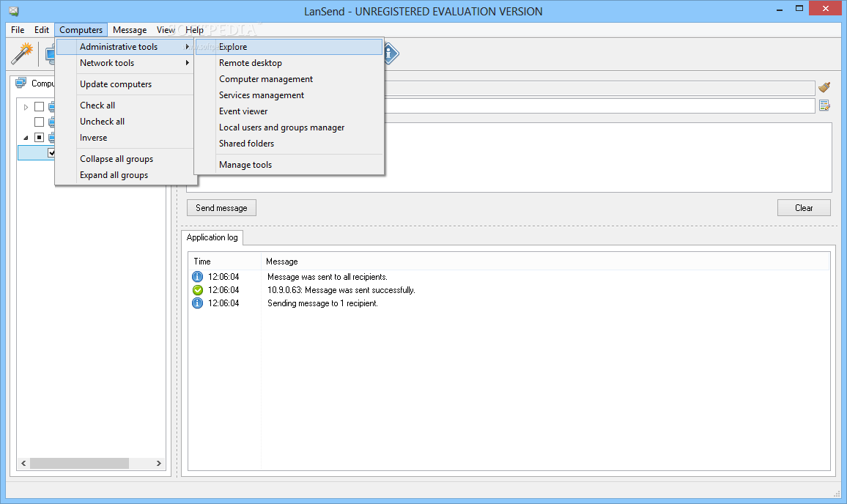This screenshot has width=847, height=504.
Task: Select log row 'Sending message to 1 recipient.'
Action: (x=509, y=303)
